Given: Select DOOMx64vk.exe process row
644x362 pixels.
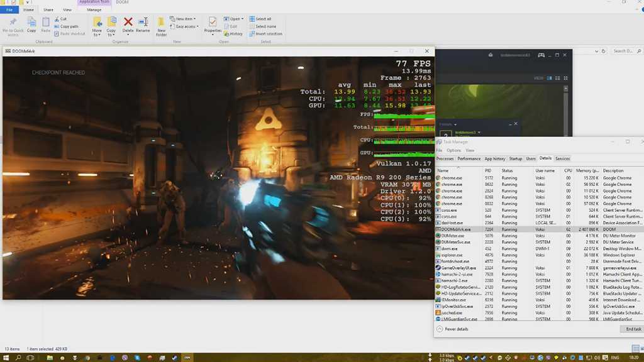Looking at the screenshot, I should 539,229.
